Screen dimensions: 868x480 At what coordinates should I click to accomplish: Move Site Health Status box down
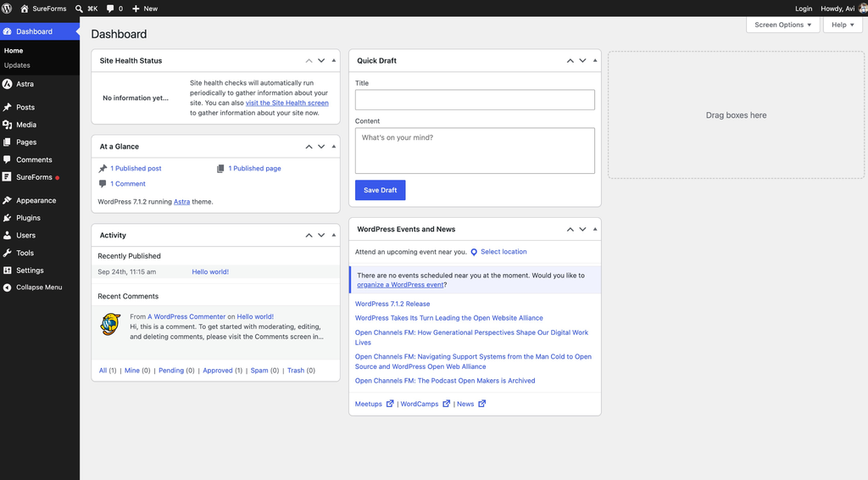pos(321,61)
